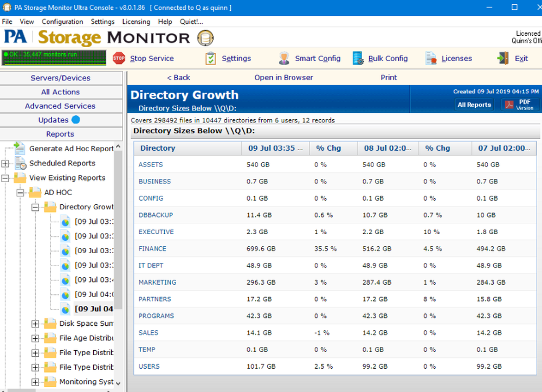Click the selected bold report's pie icon
The image size is (542, 392).
66,310
